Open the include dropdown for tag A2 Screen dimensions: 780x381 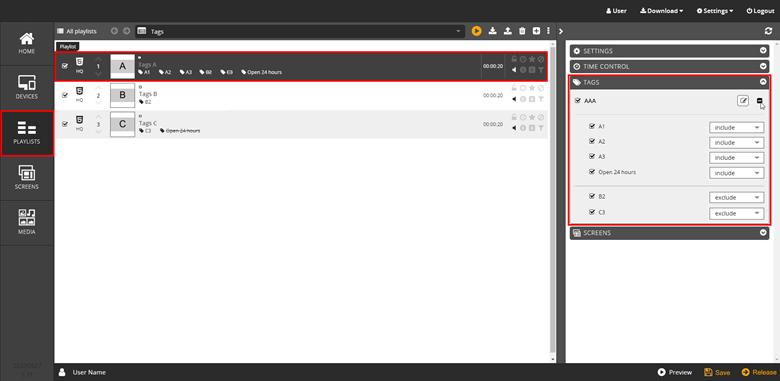(x=736, y=143)
